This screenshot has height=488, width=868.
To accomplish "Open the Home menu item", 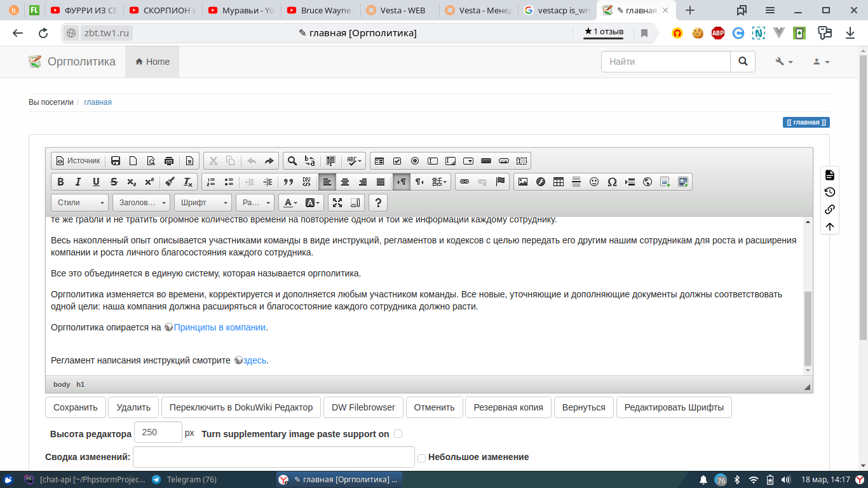I will click(152, 62).
